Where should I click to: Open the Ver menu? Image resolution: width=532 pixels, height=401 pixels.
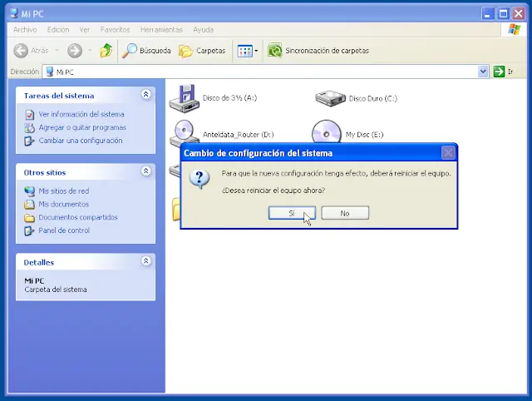[x=85, y=30]
